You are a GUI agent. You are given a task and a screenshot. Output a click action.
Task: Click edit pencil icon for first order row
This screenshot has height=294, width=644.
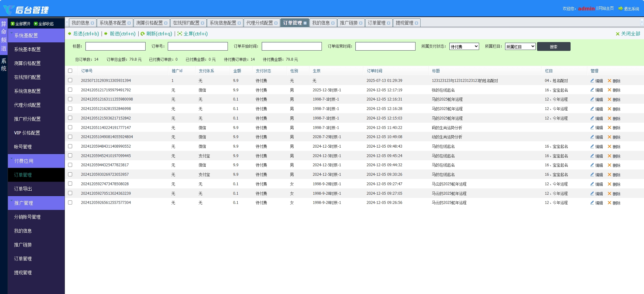tap(592, 81)
